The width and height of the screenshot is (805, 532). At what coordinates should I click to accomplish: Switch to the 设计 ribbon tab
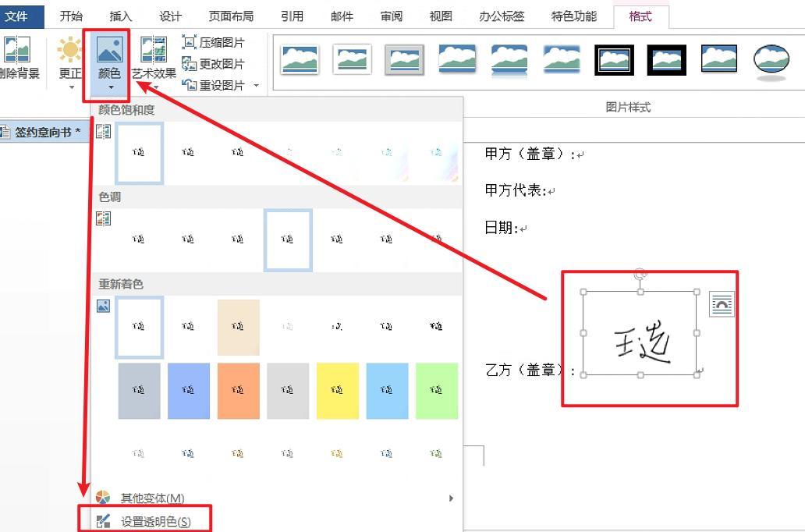point(170,16)
